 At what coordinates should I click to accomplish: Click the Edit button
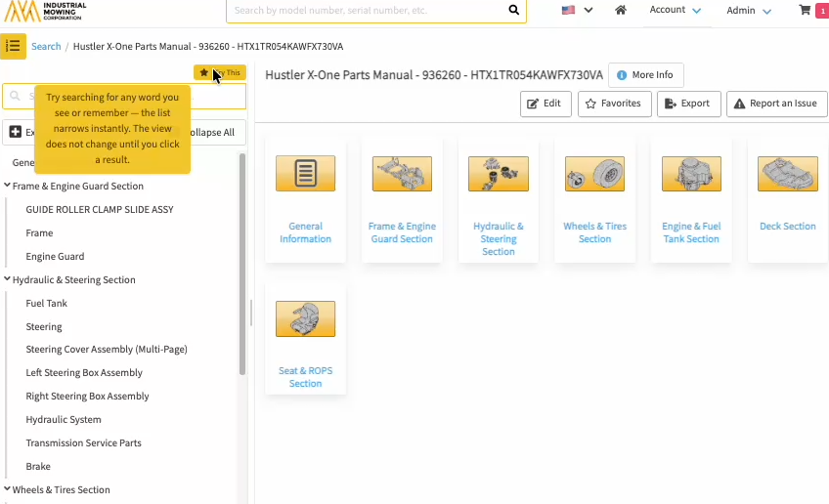pyautogui.click(x=545, y=104)
